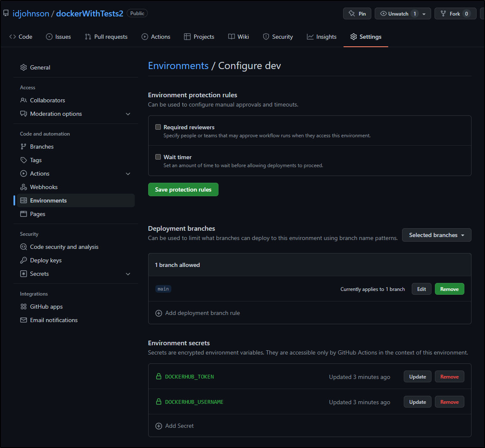The width and height of the screenshot is (485, 448).
Task: Open the dockerWithTests2 repository link
Action: pyautogui.click(x=89, y=13)
